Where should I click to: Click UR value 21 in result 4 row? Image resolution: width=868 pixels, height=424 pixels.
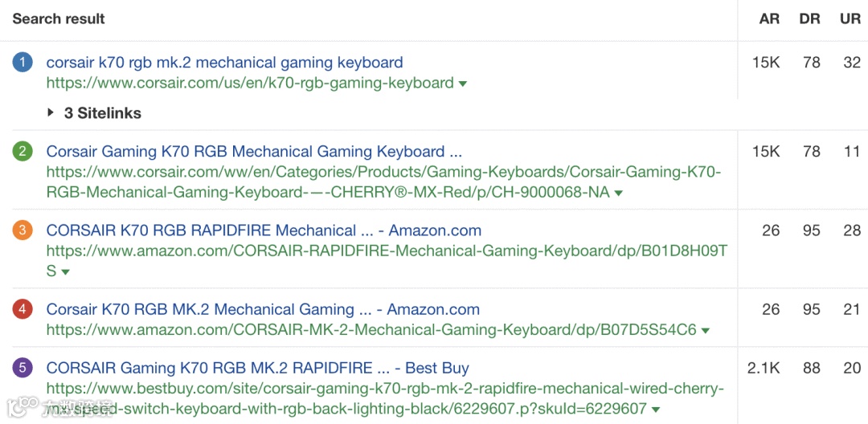(x=852, y=310)
